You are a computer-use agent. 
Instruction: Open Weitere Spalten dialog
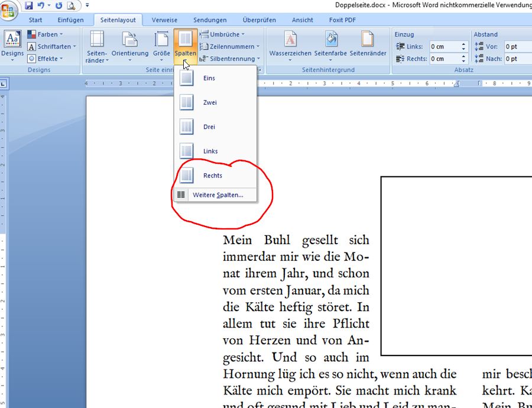point(217,195)
